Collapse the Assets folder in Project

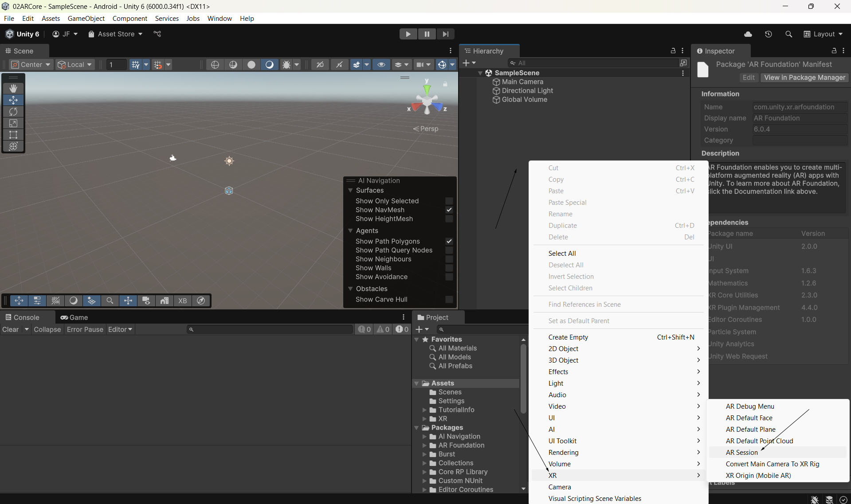(416, 383)
